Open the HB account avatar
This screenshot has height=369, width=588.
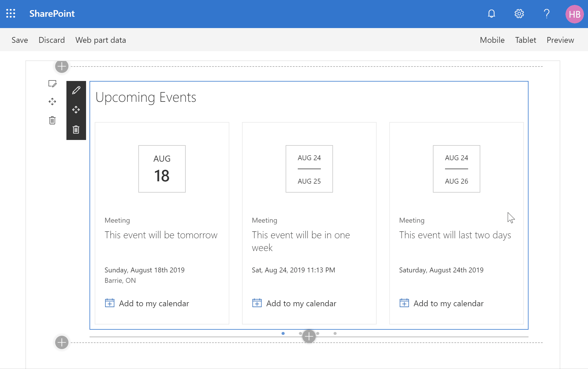[x=574, y=14]
